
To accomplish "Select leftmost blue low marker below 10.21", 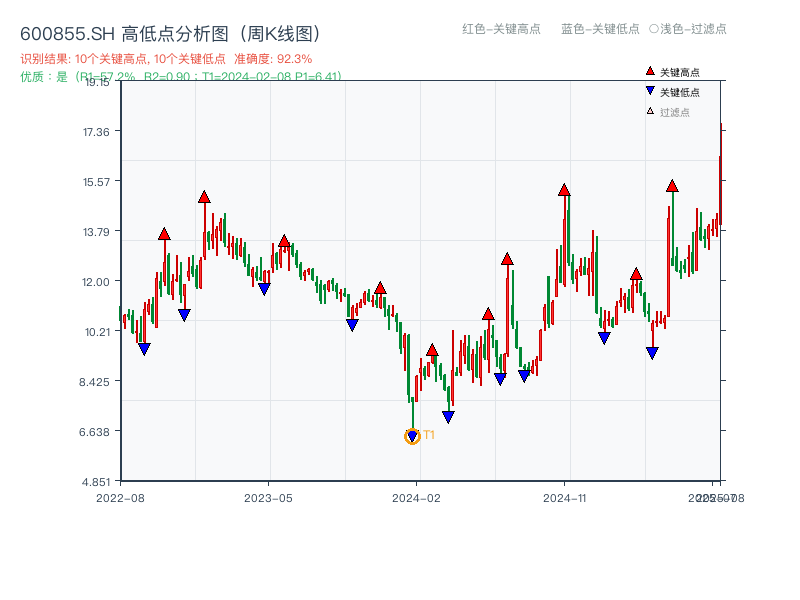I will [x=144, y=349].
